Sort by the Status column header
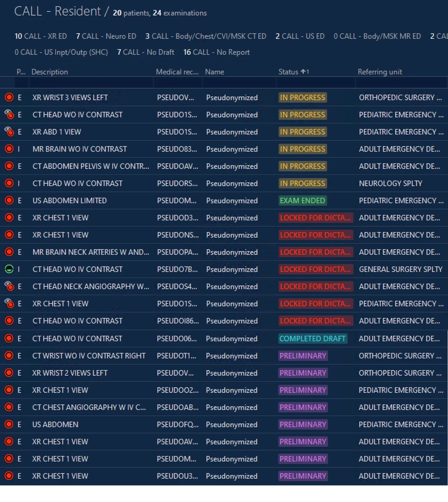The width and height of the screenshot is (448, 502). tap(288, 72)
